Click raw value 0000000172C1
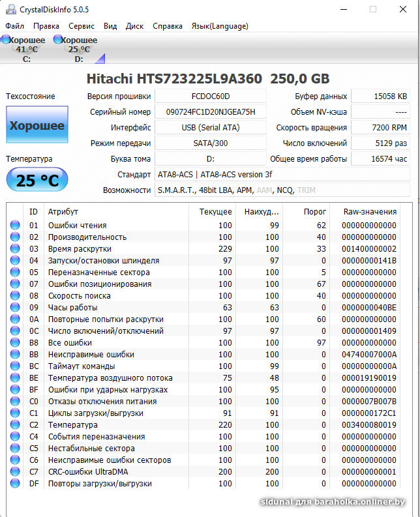420x517 pixels. [369, 413]
